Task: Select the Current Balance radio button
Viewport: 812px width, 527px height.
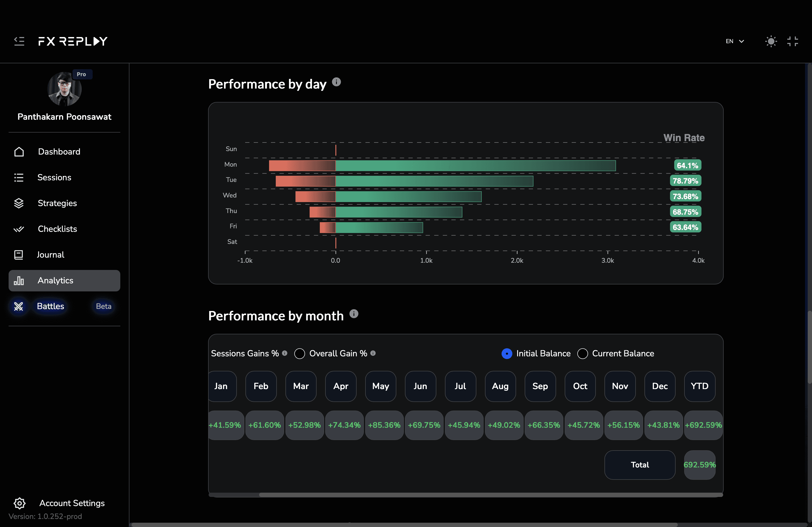Action: 582,353
